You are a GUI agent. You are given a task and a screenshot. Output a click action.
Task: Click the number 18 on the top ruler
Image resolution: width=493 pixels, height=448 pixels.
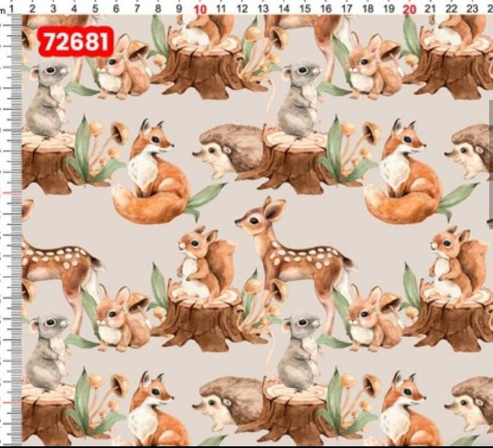click(368, 9)
